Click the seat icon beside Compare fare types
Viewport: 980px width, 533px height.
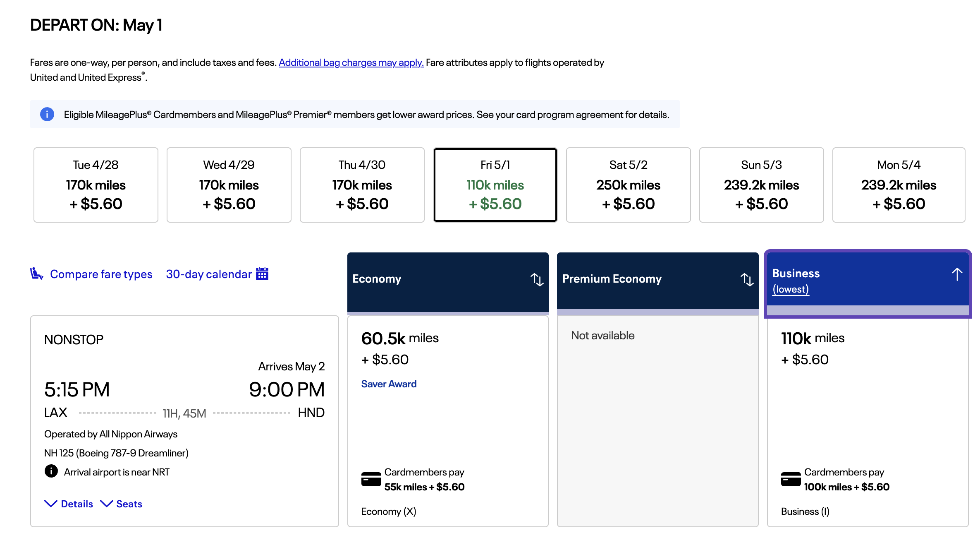click(x=36, y=274)
